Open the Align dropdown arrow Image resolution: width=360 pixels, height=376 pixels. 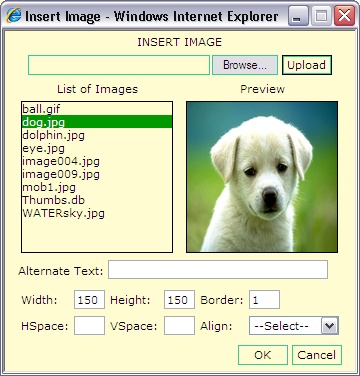coord(330,326)
